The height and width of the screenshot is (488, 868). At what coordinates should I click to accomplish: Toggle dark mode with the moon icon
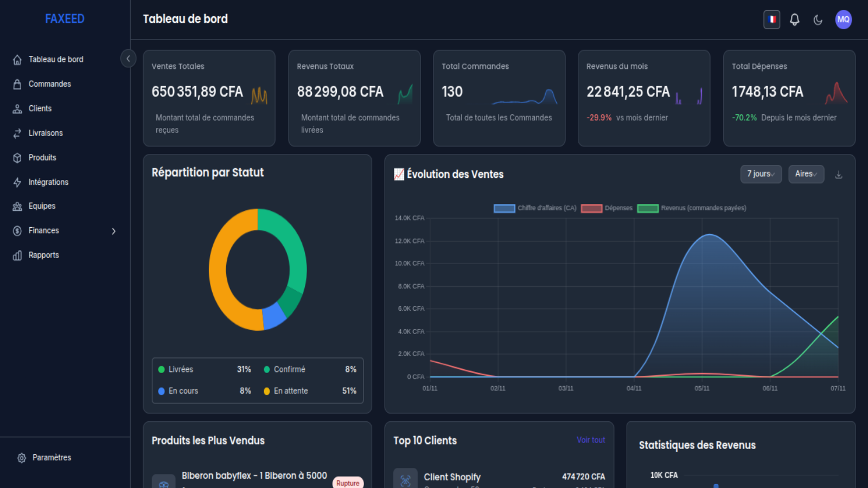pos(818,20)
